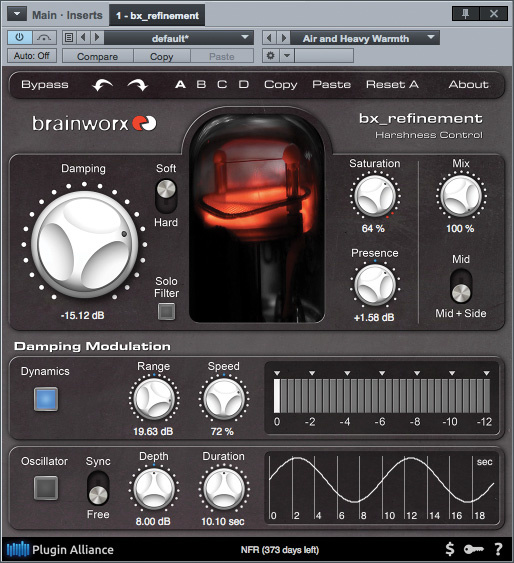Toggle the host bypass curve icon
Viewport: 514px width, 563px height.
44,37
